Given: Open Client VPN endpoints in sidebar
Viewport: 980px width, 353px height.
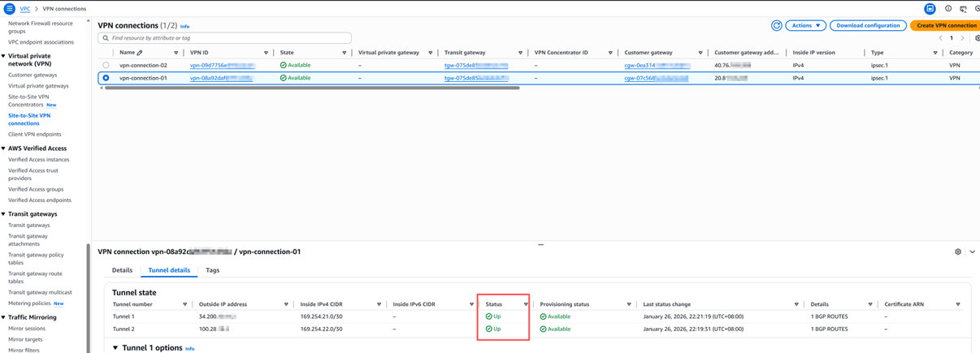Looking at the screenshot, I should [35, 135].
